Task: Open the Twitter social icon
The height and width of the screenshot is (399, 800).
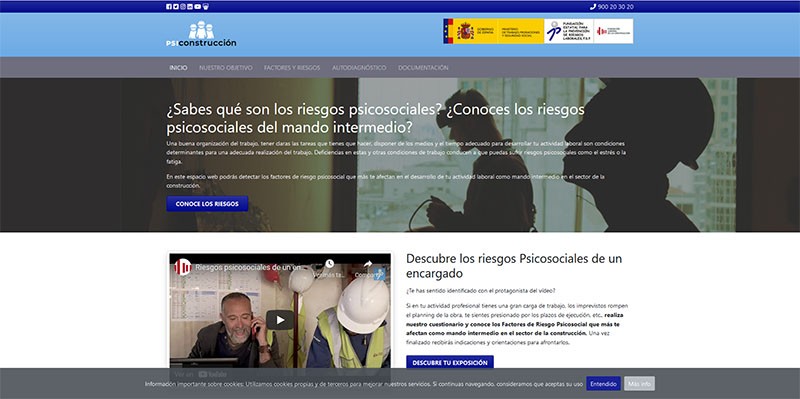Action: [176, 7]
